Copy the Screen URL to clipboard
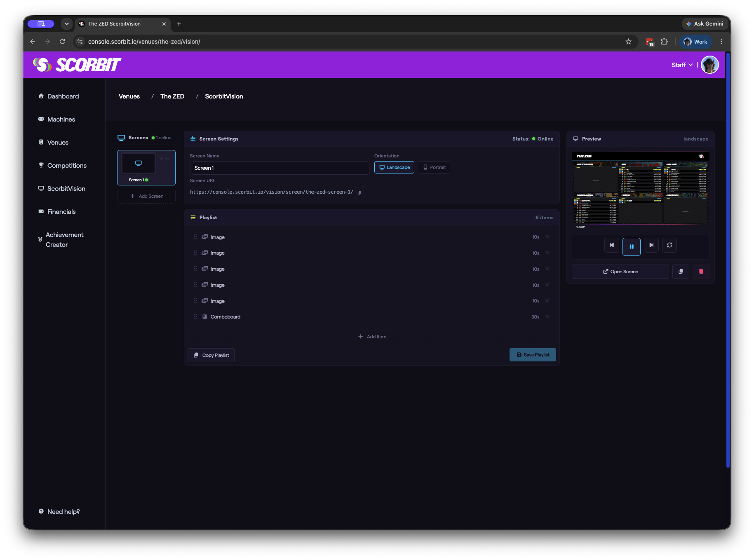The height and width of the screenshot is (560, 754). pos(359,192)
